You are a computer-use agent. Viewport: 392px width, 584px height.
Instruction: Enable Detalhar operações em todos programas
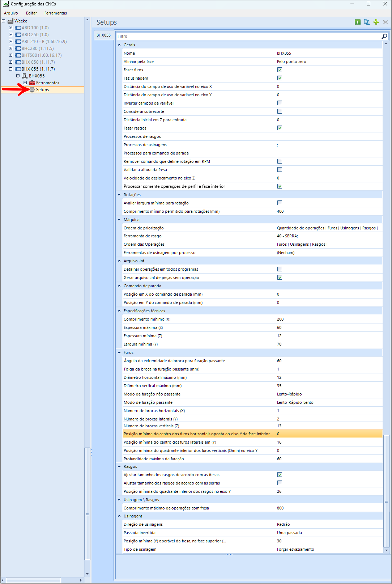point(280,269)
